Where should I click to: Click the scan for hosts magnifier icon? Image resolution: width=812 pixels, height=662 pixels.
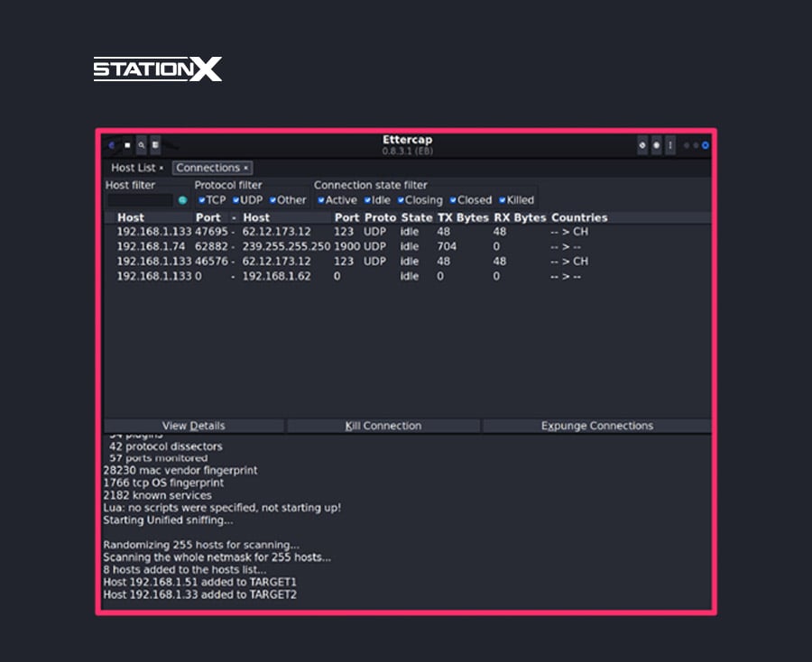[x=142, y=144]
